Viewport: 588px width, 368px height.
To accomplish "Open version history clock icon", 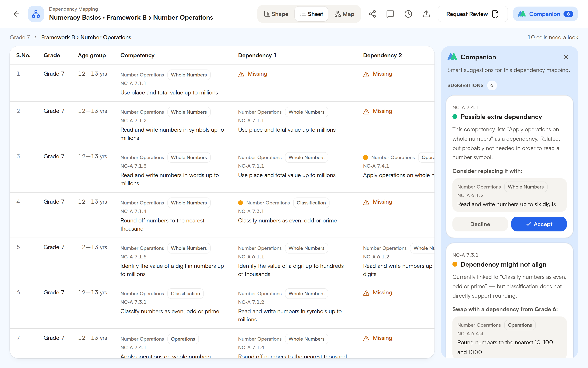I will 408,14.
